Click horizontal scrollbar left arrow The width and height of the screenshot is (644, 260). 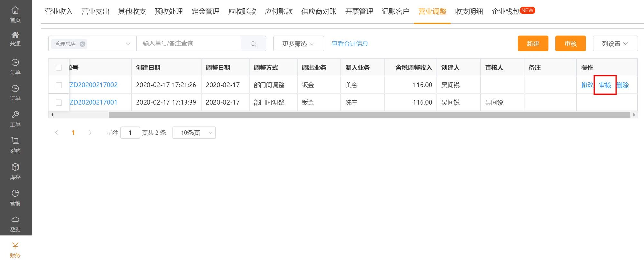pos(52,115)
